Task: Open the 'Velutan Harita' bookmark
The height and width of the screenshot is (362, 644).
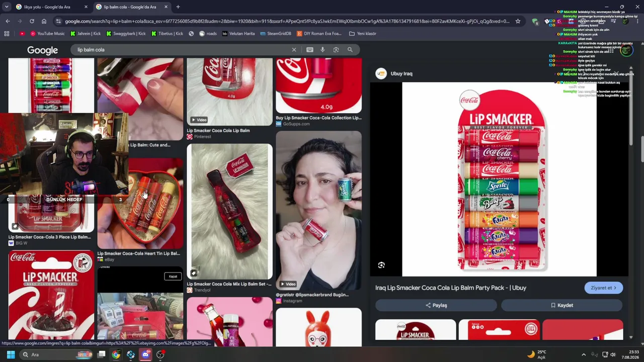Action: [238, 34]
